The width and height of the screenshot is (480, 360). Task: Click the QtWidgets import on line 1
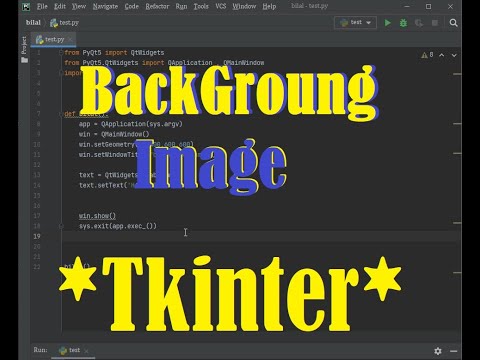pyautogui.click(x=147, y=53)
